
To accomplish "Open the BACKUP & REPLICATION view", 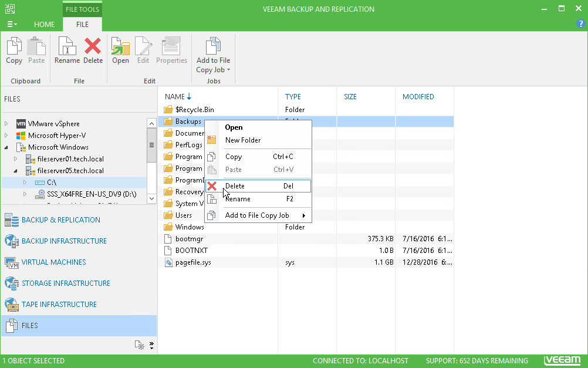I will [61, 220].
